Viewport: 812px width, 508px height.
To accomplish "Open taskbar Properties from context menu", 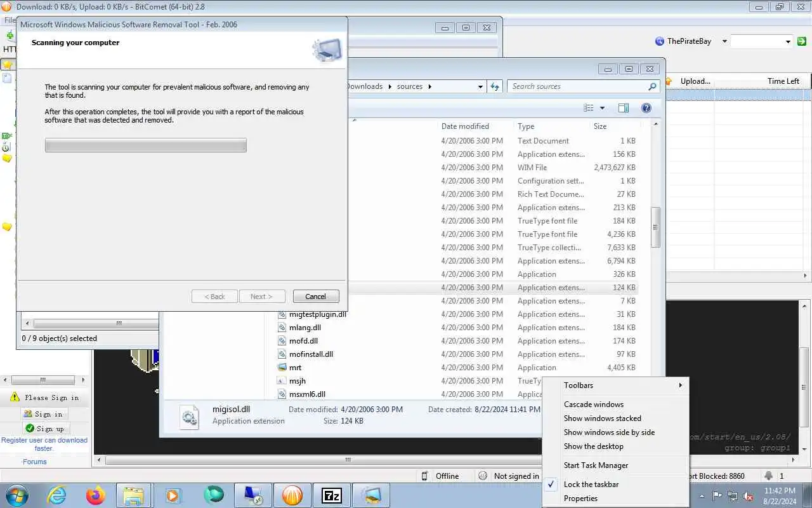I will coord(580,498).
